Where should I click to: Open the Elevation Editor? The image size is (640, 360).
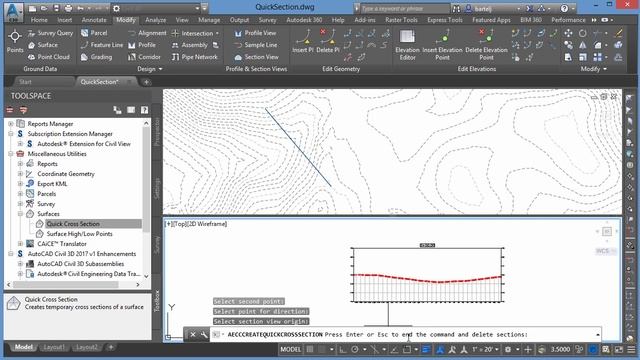coord(407,45)
